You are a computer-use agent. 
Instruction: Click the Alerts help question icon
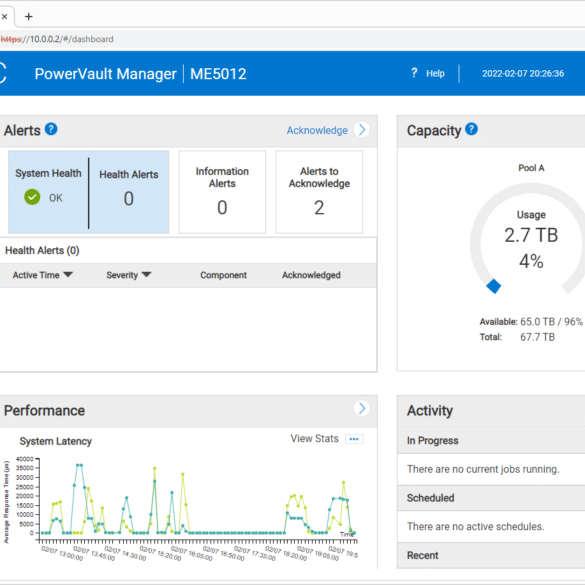51,129
